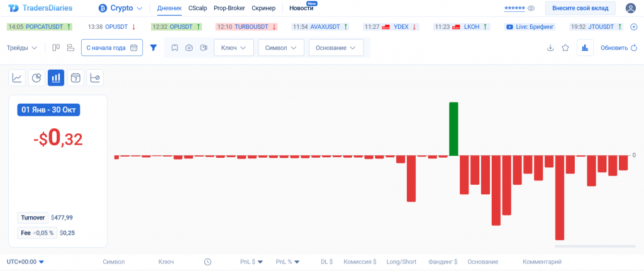
Task: Click the blue filter funnel icon
Action: [x=153, y=48]
